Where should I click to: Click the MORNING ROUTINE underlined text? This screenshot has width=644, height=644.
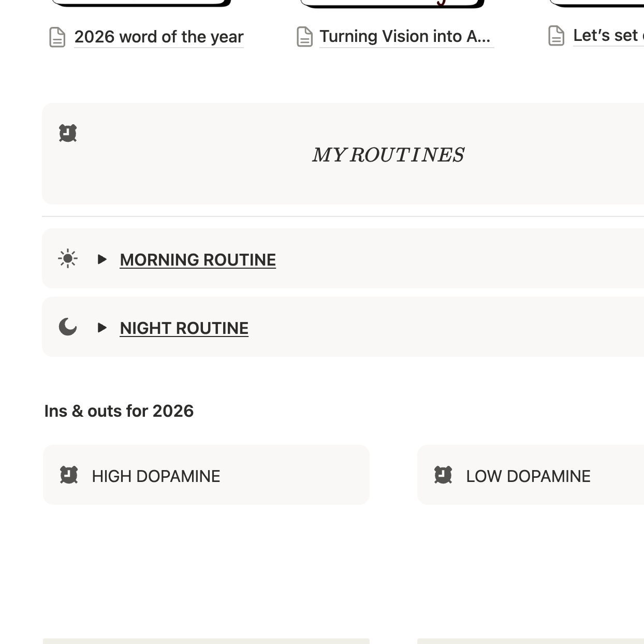coord(198,260)
